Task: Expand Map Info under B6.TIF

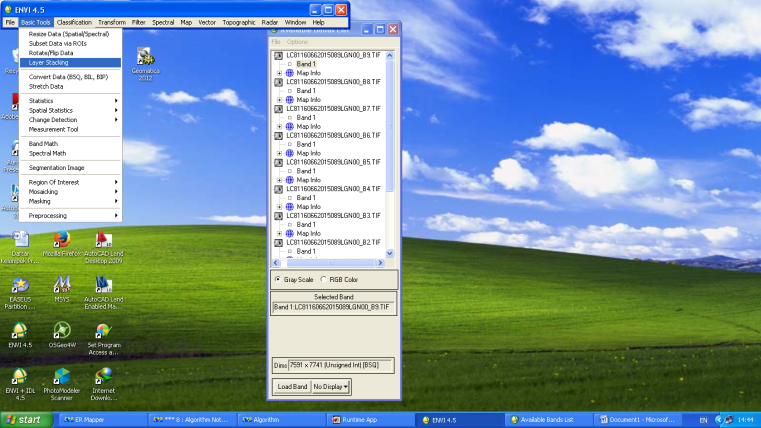Action: (x=280, y=153)
